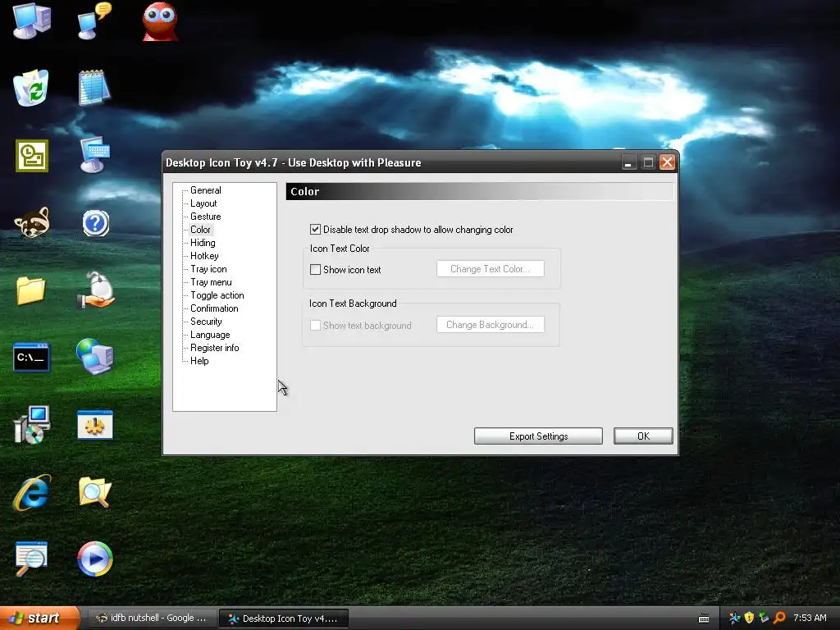Open the Command Prompt desktop icon
This screenshot has width=840, height=630.
point(32,358)
